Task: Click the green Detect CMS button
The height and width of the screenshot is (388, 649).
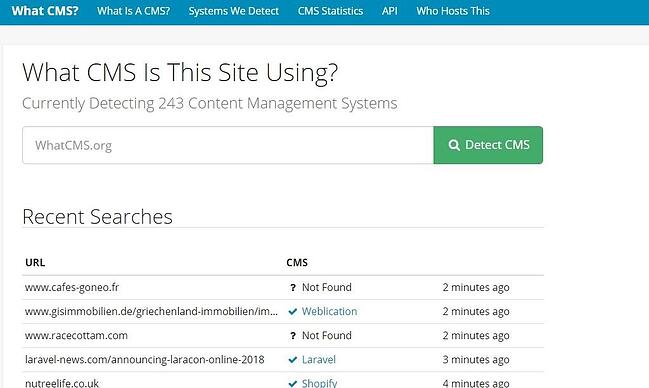Action: point(488,145)
